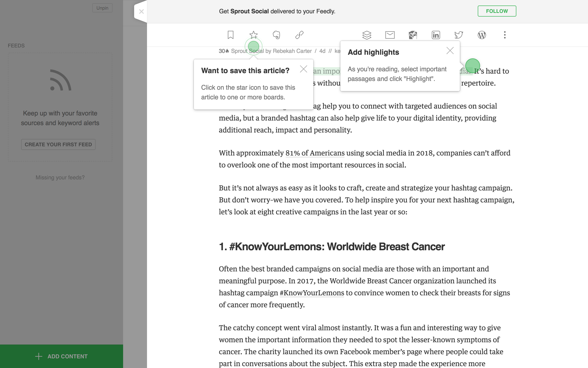Image resolution: width=588 pixels, height=368 pixels.
Task: Dismiss the 'Want to save this article?' tooltip
Action: pyautogui.click(x=303, y=69)
